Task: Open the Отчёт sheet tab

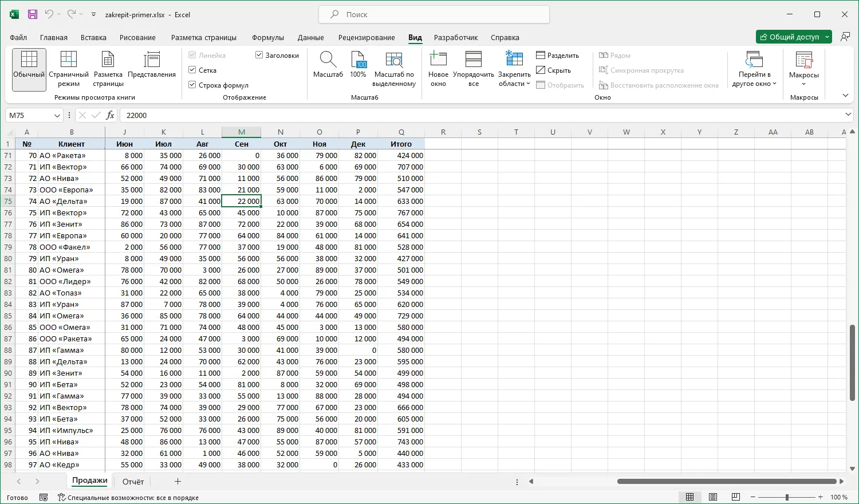Action: pos(133,482)
